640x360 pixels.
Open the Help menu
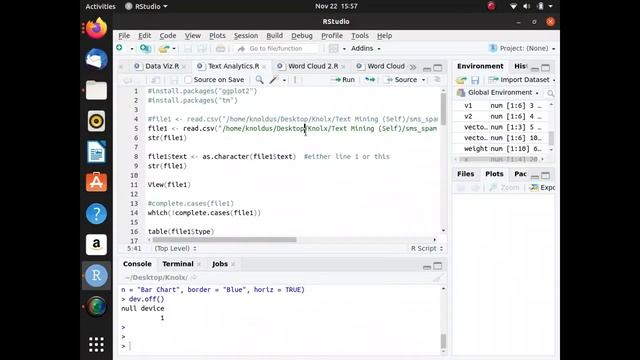point(384,36)
